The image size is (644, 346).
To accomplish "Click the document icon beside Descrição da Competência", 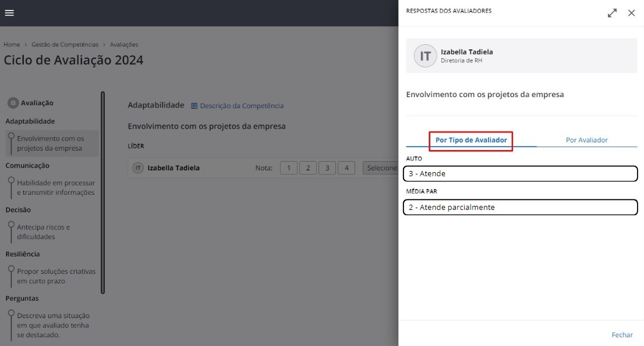I will [194, 106].
